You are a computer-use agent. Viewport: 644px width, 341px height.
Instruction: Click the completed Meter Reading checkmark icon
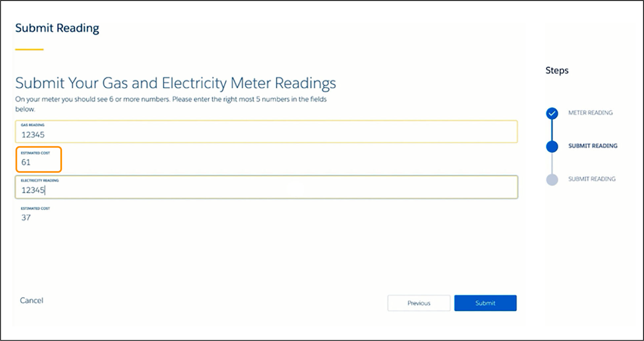tap(551, 113)
